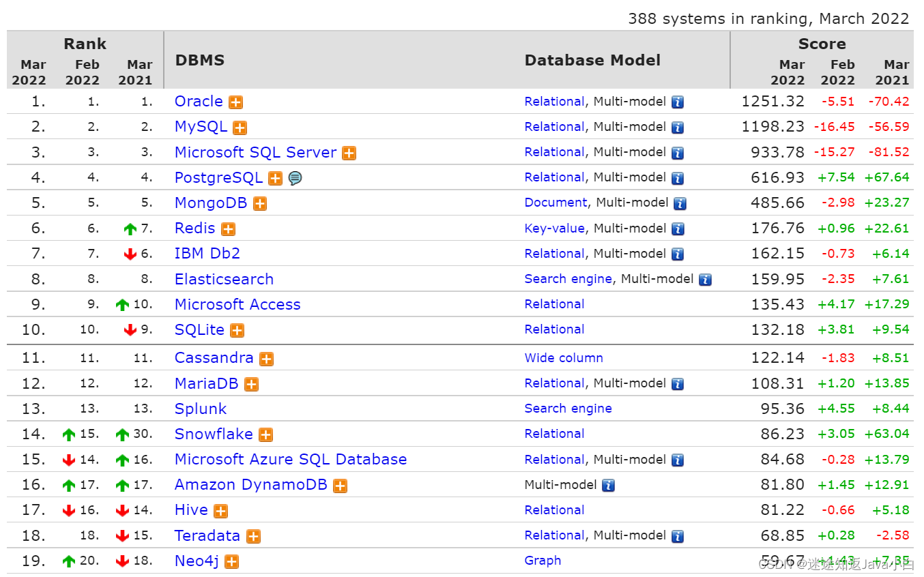Screen dimensions: 924x577
Task: Open the Teradata link
Action: point(207,535)
